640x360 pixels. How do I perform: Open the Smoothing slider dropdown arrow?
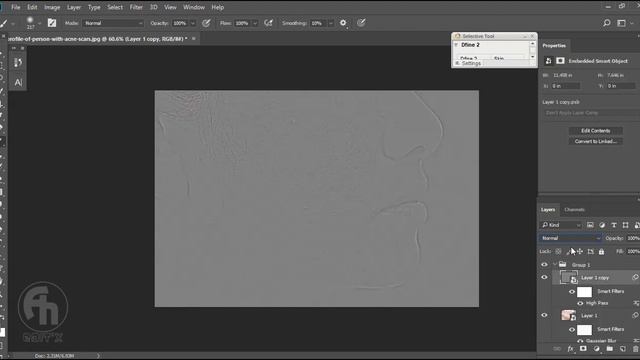tap(331, 23)
